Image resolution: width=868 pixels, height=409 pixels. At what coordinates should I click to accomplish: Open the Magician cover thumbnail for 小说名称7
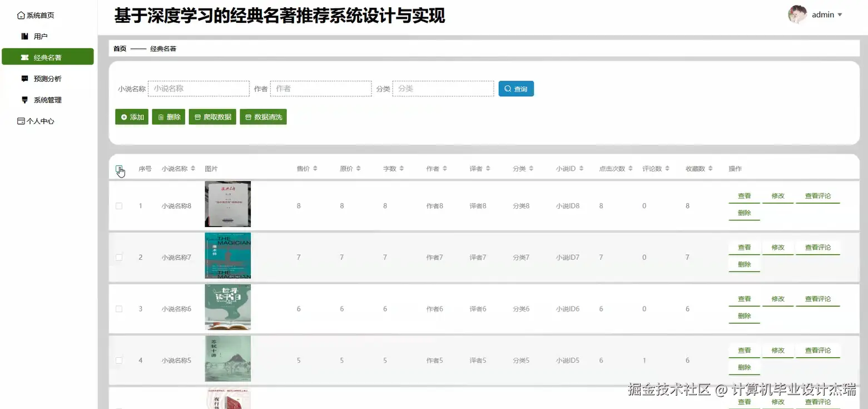(227, 255)
